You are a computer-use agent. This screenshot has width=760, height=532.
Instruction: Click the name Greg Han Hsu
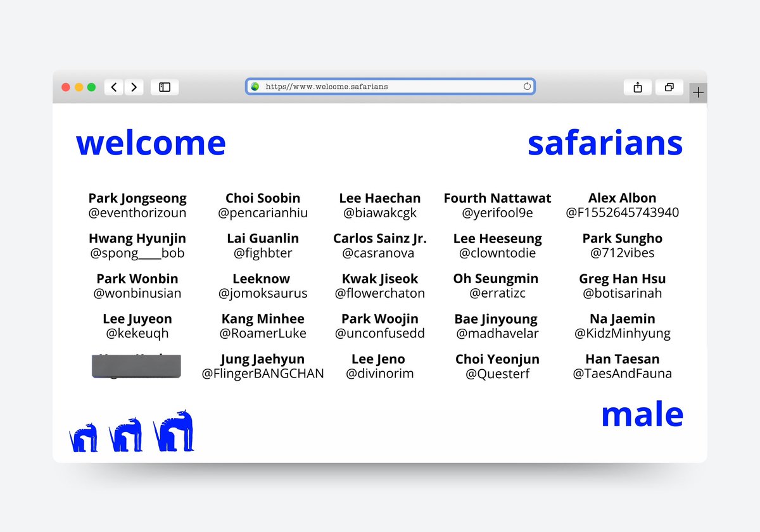click(x=623, y=279)
